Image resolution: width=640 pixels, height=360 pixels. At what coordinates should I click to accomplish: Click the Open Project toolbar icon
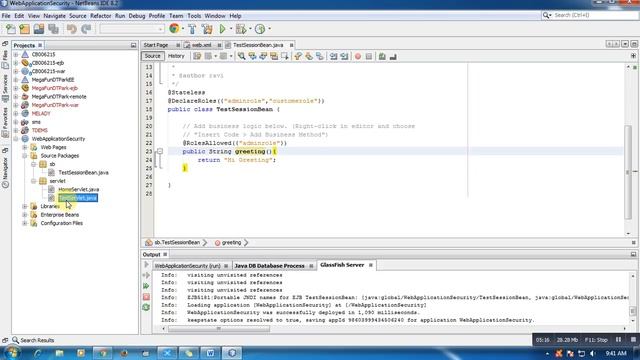tap(39, 29)
